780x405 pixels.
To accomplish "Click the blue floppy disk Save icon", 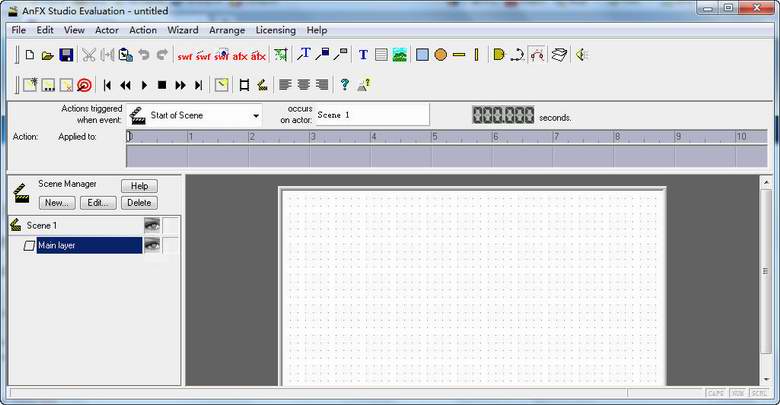I will pyautogui.click(x=66, y=55).
